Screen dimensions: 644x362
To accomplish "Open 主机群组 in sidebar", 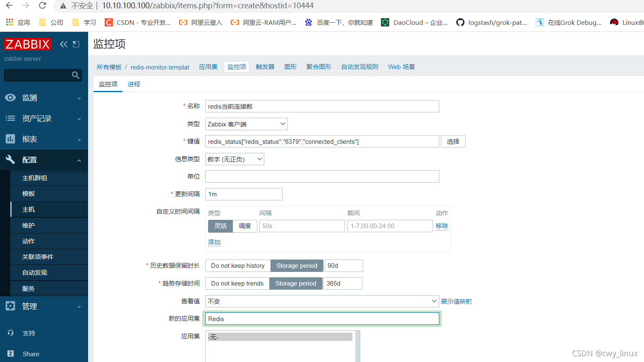I will coord(49,178).
